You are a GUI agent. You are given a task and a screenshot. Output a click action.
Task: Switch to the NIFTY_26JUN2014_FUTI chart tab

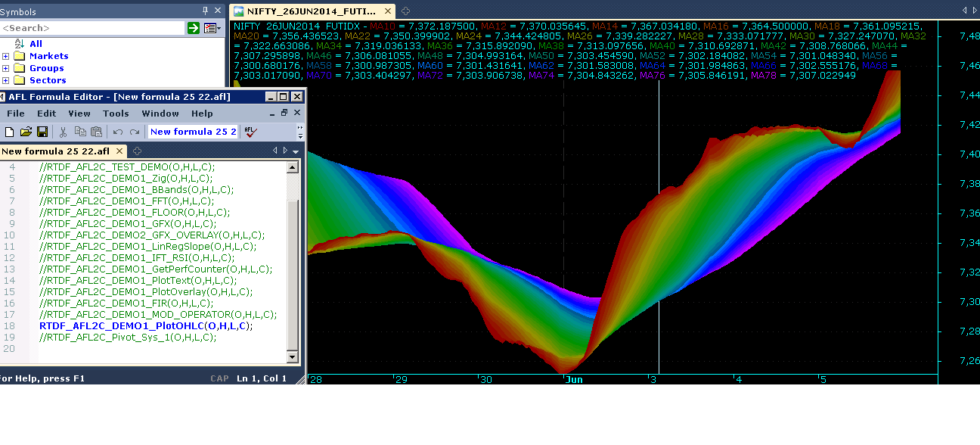tap(313, 11)
